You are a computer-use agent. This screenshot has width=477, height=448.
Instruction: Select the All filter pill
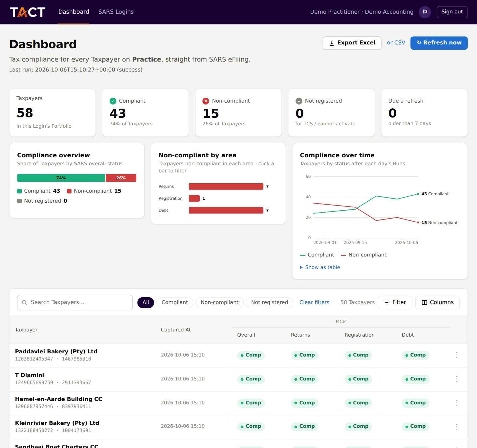[x=145, y=302]
